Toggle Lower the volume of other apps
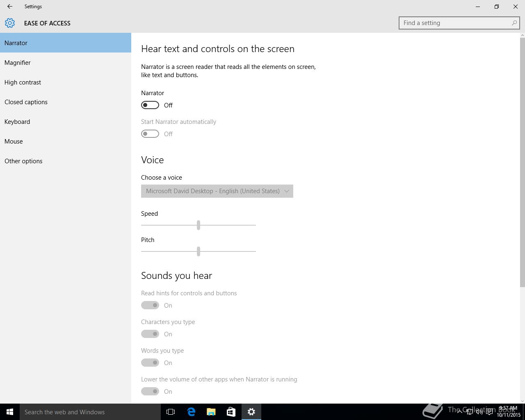 pos(150,391)
